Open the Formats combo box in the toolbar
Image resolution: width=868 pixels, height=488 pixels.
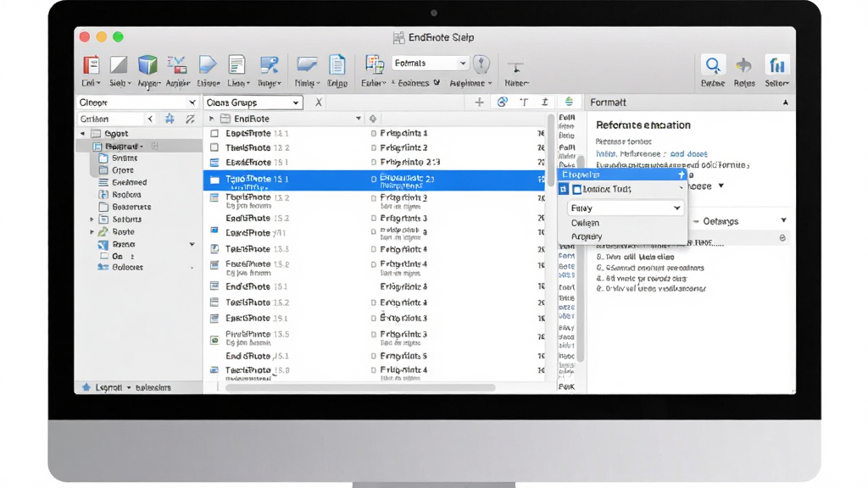point(430,63)
